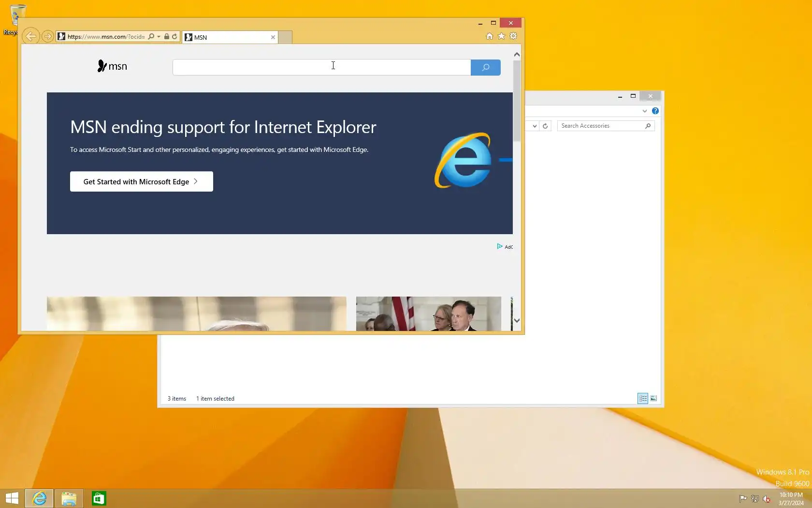
Task: Open the Store from taskbar
Action: pyautogui.click(x=99, y=498)
